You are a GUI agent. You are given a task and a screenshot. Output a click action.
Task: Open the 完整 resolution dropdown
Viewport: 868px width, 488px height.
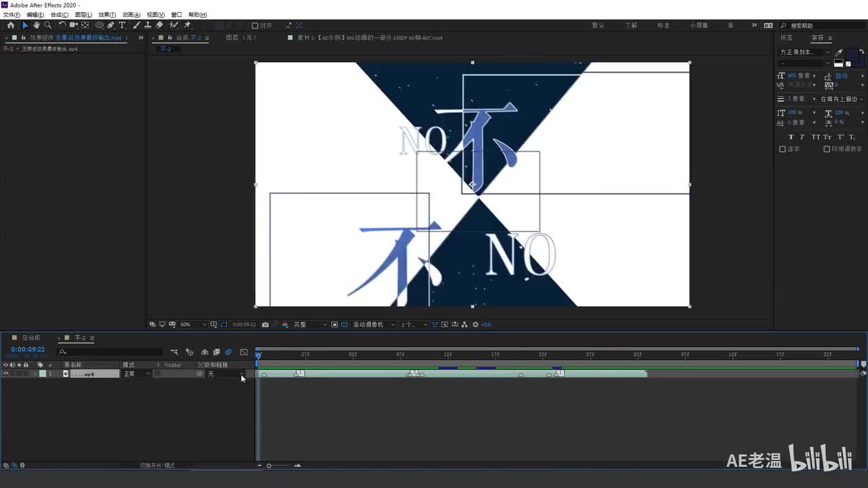310,325
